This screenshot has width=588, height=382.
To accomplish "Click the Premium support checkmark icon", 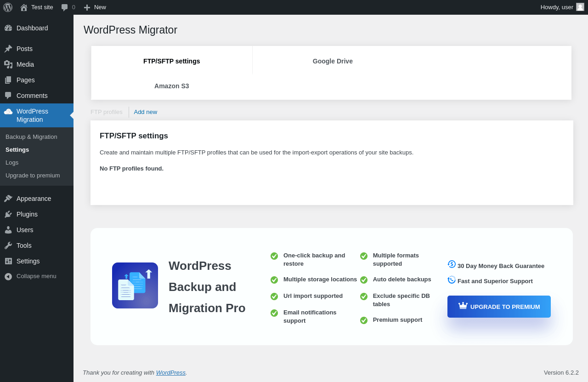I will (x=364, y=320).
